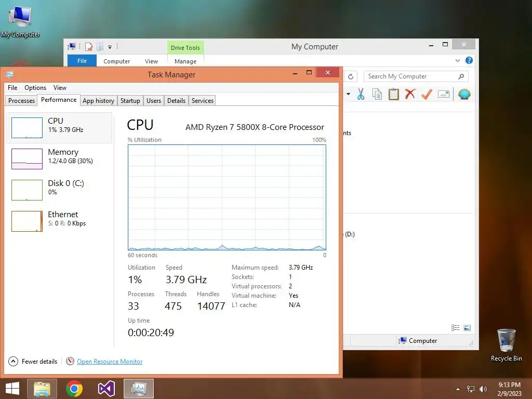532x399 pixels.
Task: Switch to the Startup tab
Action: [x=130, y=100]
